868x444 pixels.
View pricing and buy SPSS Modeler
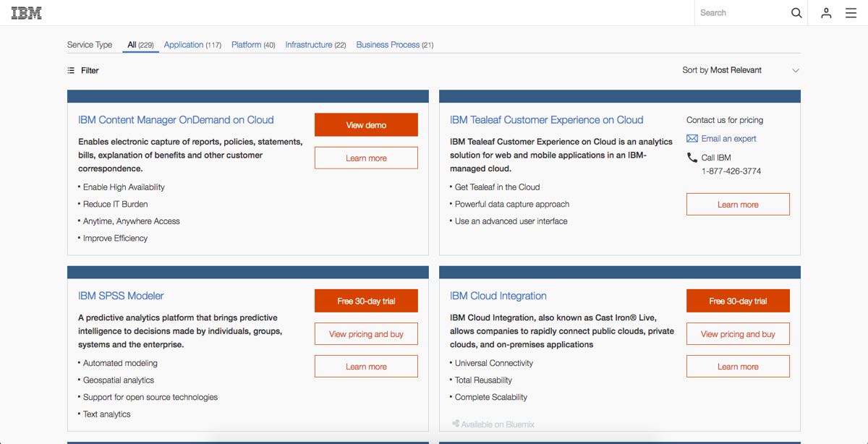point(366,334)
